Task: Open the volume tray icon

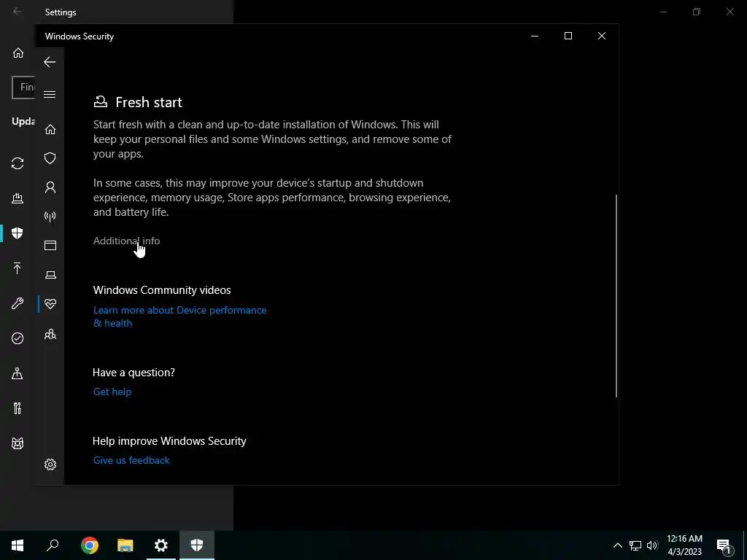Action: [652, 545]
